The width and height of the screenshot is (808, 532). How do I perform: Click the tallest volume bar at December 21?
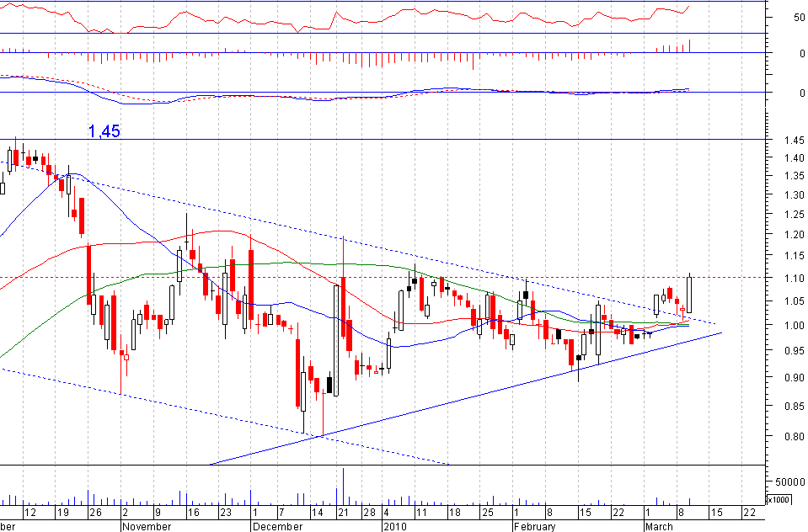click(x=343, y=487)
